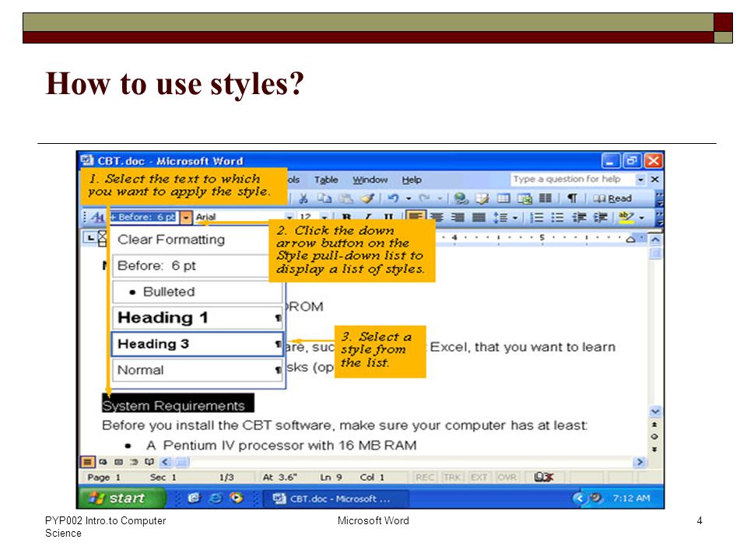Switch to Web Layout view icon

(x=103, y=461)
